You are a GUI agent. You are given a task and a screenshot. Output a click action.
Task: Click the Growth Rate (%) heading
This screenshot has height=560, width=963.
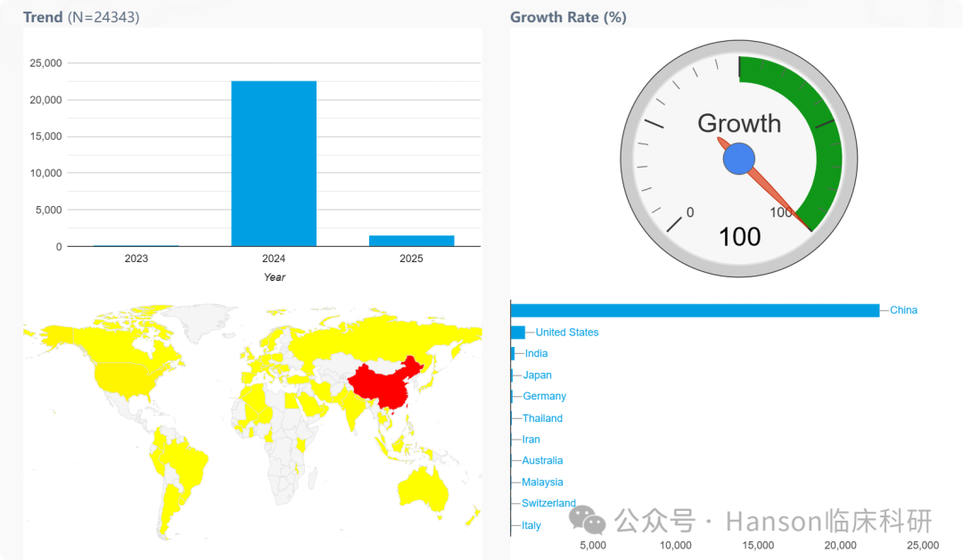pos(568,17)
